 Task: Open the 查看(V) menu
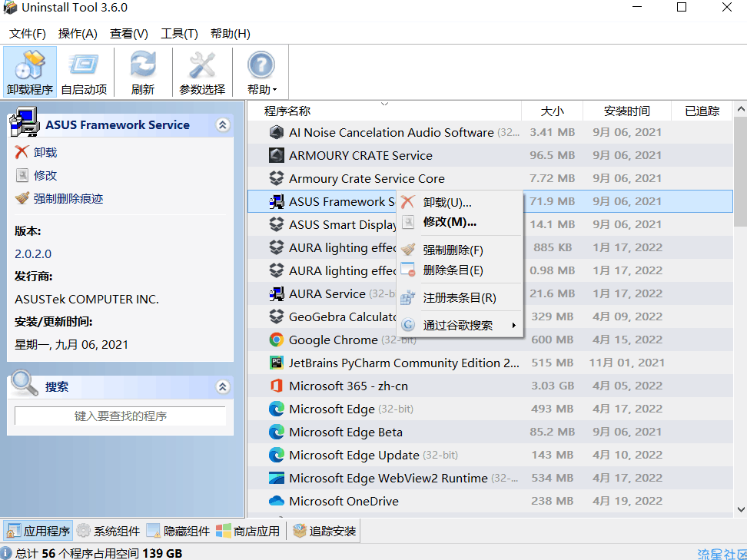[x=128, y=33]
